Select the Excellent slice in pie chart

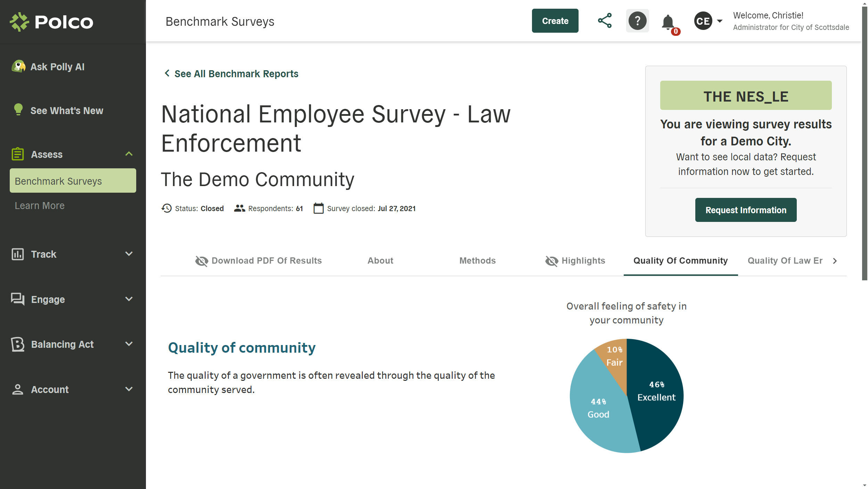[x=656, y=391]
